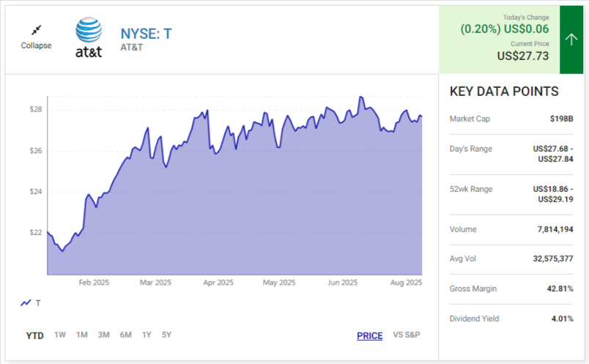Viewport: 589px width, 364px height.
Task: Click the AT&T company name text
Action: [132, 48]
